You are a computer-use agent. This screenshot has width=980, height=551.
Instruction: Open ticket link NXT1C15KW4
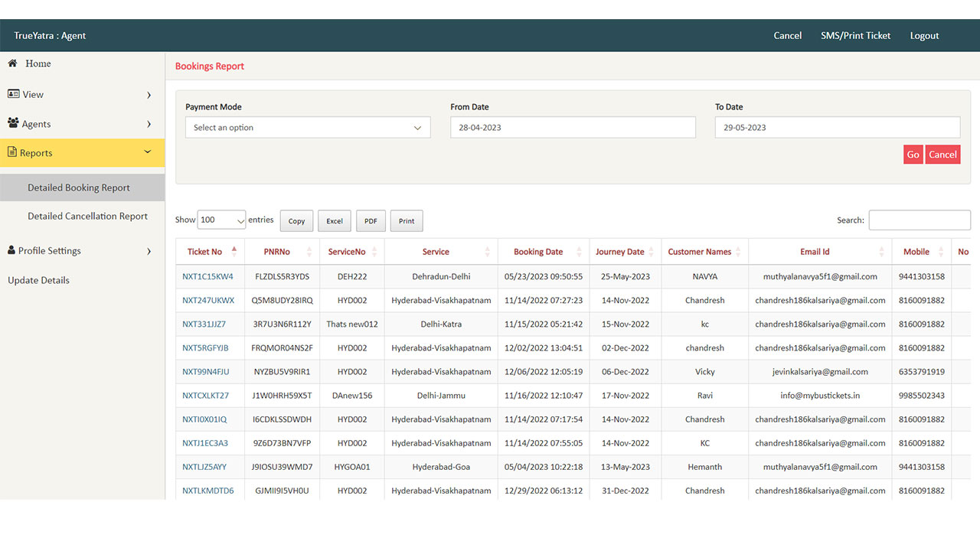(x=207, y=276)
